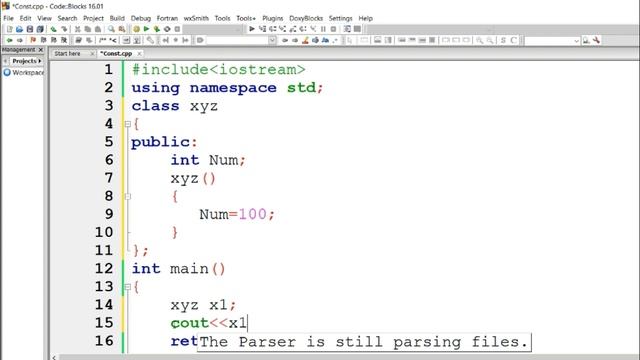Click the Copy icon
This screenshot has width=640, height=360.
coord(87,29)
